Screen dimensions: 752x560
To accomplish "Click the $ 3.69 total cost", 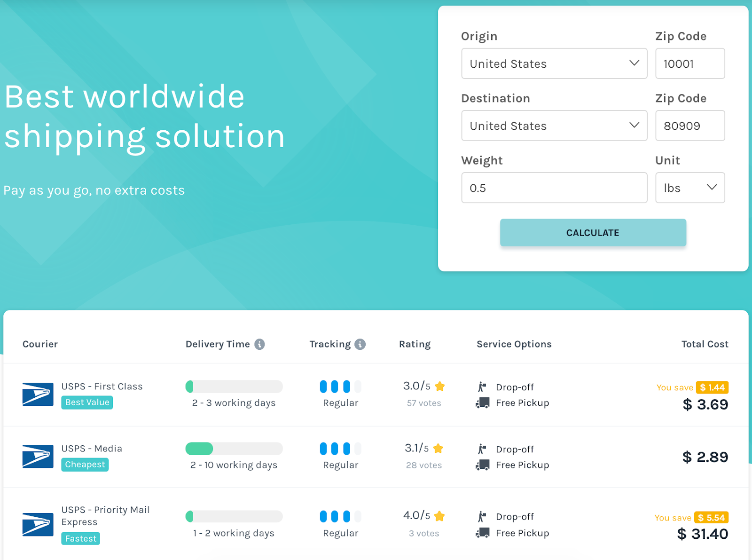I will [x=705, y=404].
